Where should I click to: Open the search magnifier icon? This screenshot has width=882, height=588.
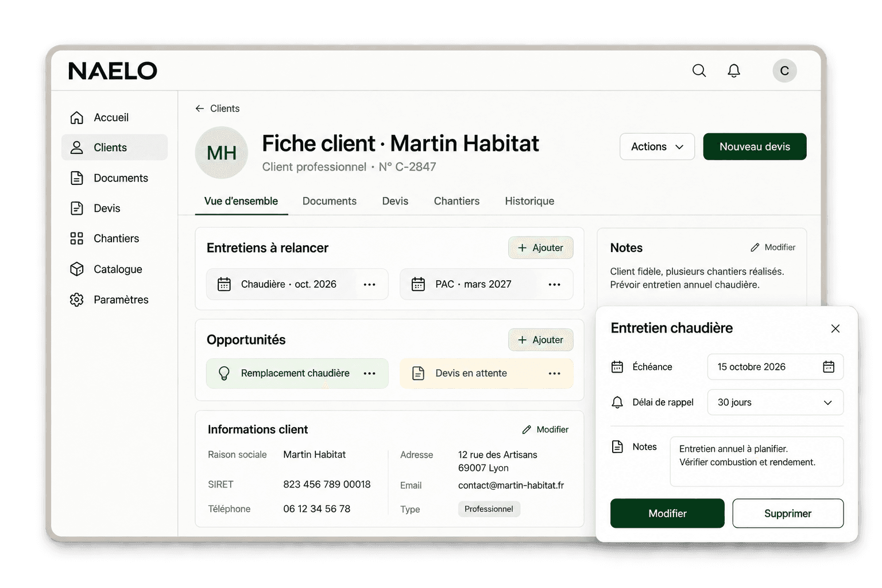point(699,71)
